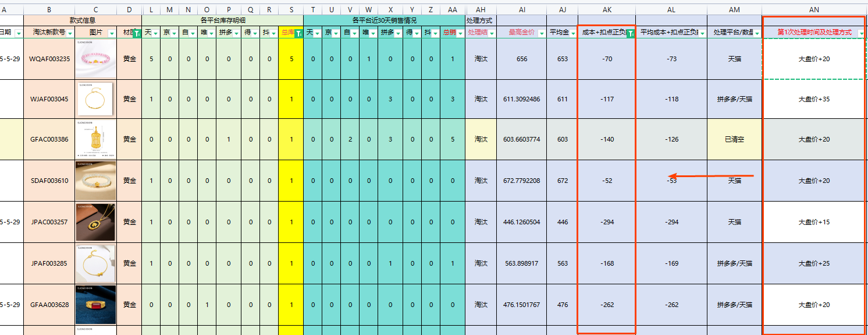Click the 大盘价+35 cell
868x335 pixels.
tap(814, 99)
